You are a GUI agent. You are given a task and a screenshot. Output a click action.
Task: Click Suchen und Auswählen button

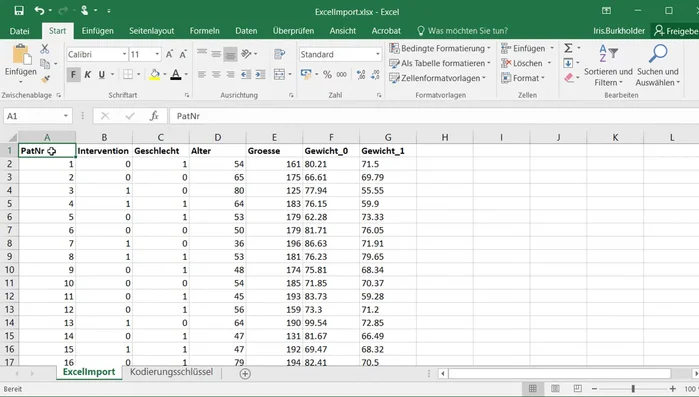[658, 65]
